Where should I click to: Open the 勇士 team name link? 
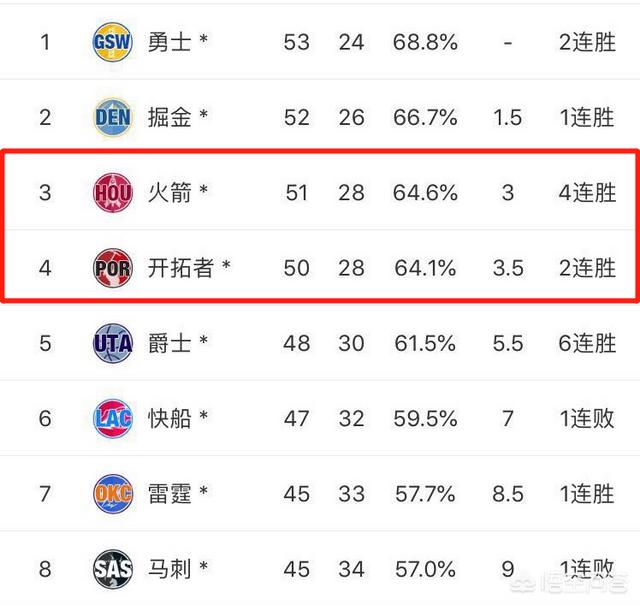[169, 42]
